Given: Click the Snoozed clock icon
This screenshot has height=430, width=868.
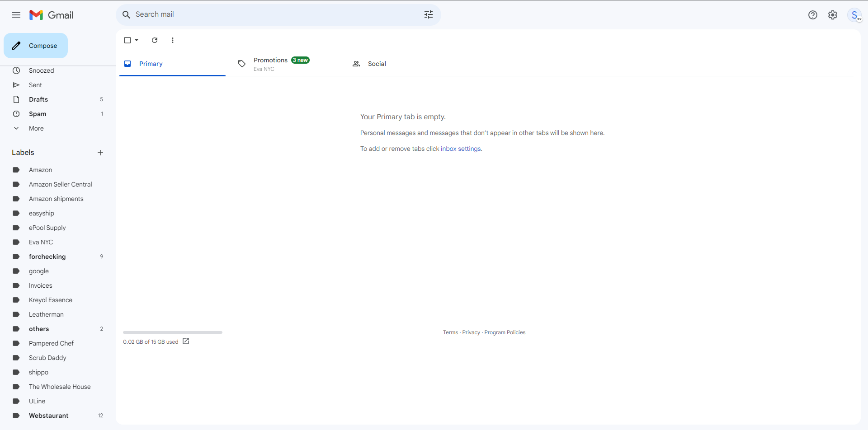Looking at the screenshot, I should coord(16,70).
